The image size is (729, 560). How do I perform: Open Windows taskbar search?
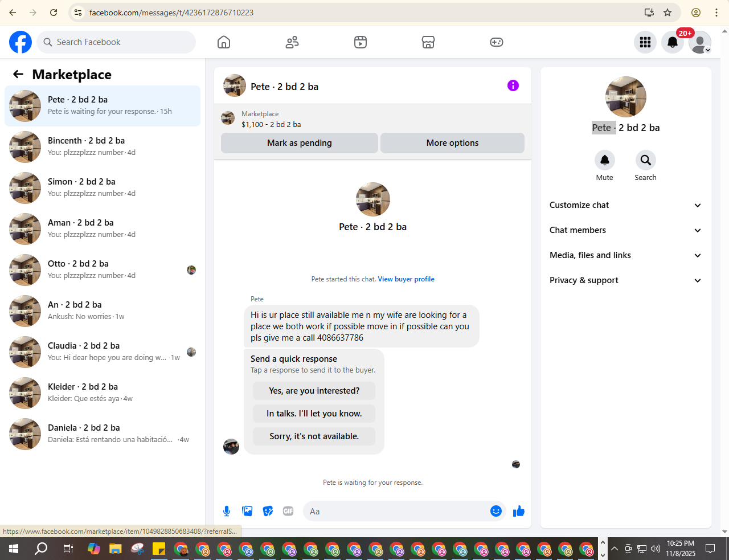click(41, 549)
